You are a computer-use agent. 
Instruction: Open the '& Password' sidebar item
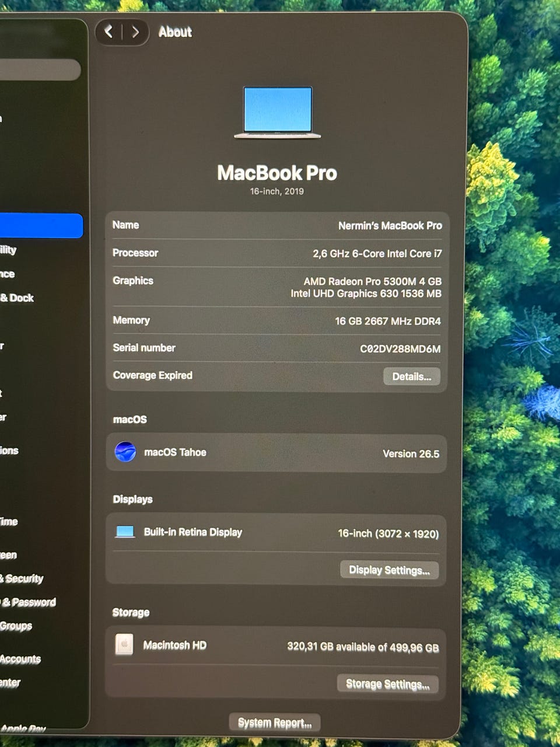28,602
